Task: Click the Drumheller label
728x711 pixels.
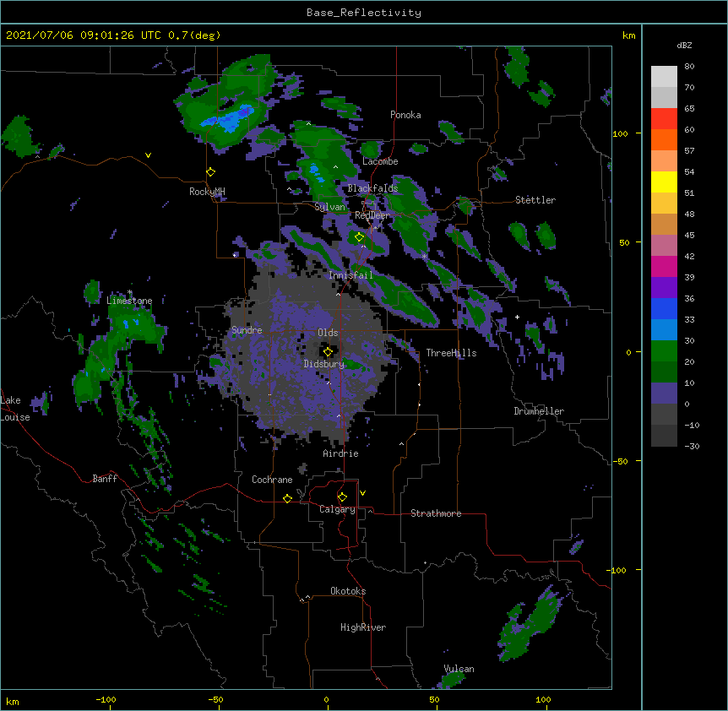Action: pyautogui.click(x=539, y=411)
